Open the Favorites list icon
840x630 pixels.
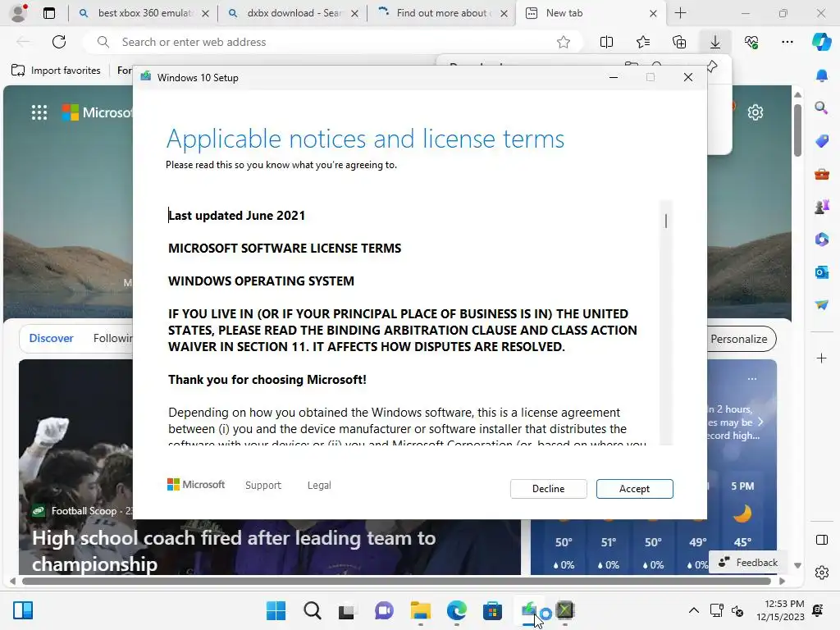pos(643,42)
